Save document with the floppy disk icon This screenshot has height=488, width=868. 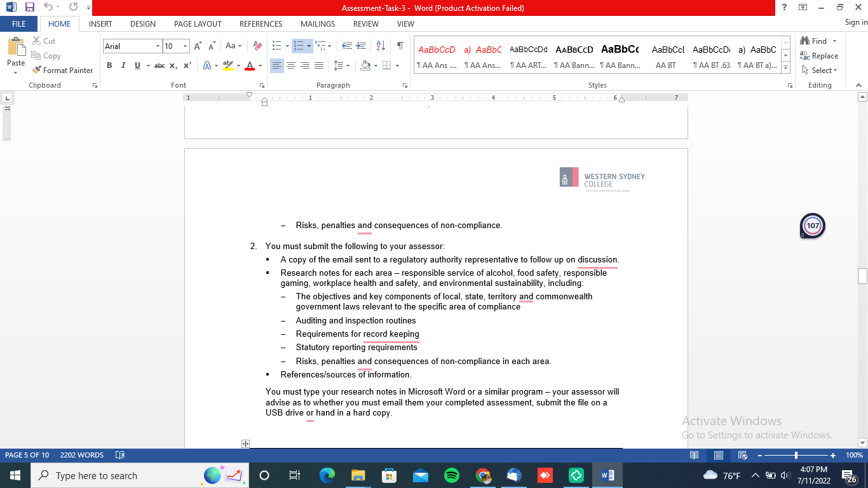coord(30,8)
